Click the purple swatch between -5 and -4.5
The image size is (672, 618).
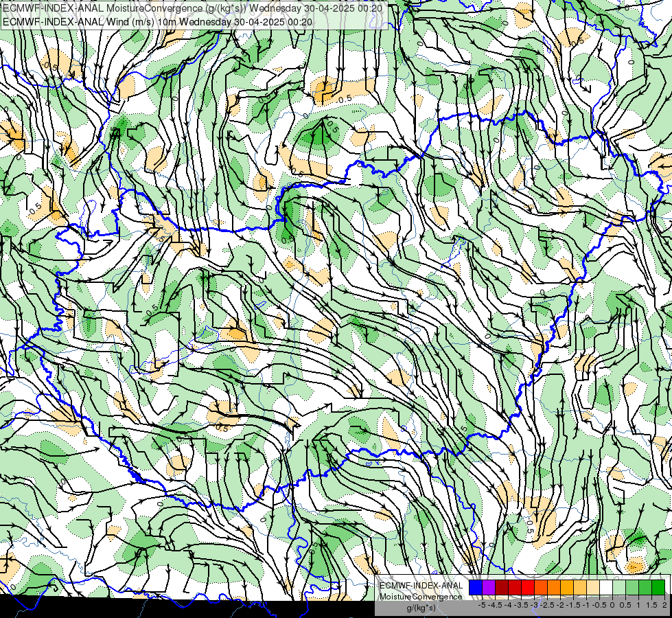[489, 587]
